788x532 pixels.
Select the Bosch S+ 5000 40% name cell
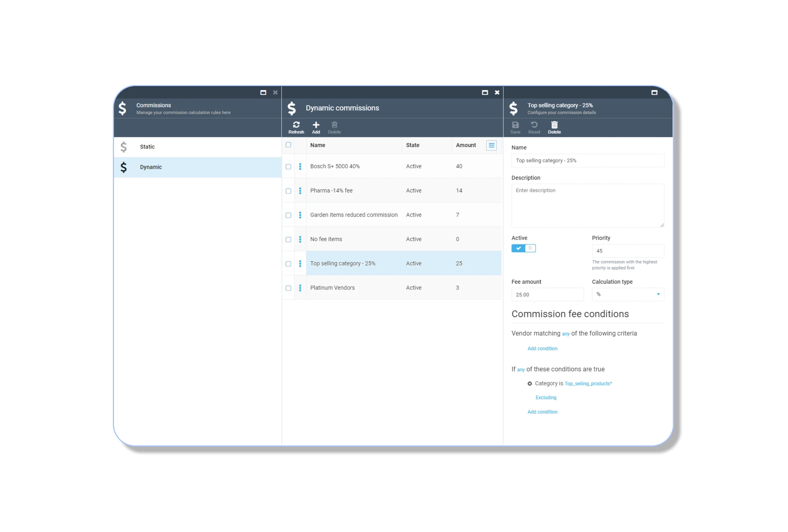click(335, 166)
